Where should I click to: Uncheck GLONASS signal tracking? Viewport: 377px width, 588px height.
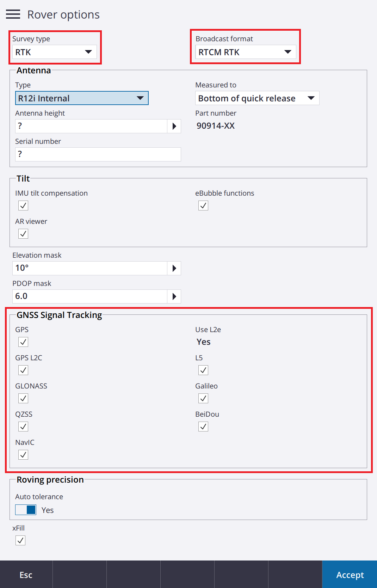tap(23, 398)
